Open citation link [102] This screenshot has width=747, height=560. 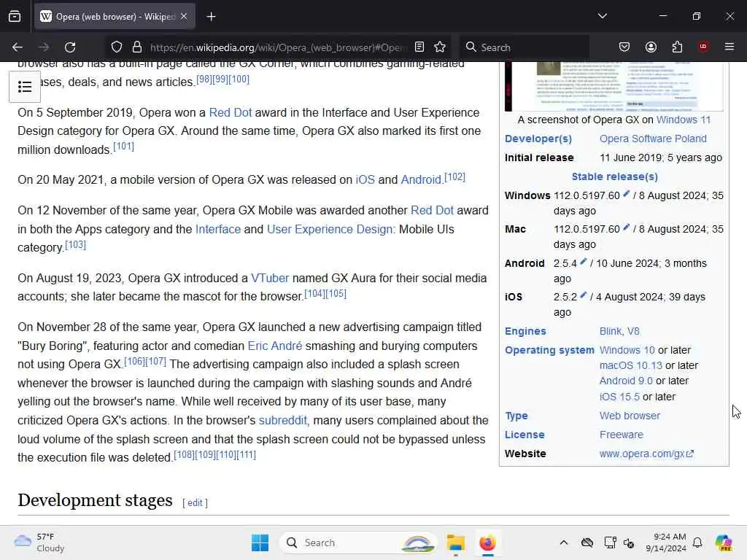tap(454, 176)
